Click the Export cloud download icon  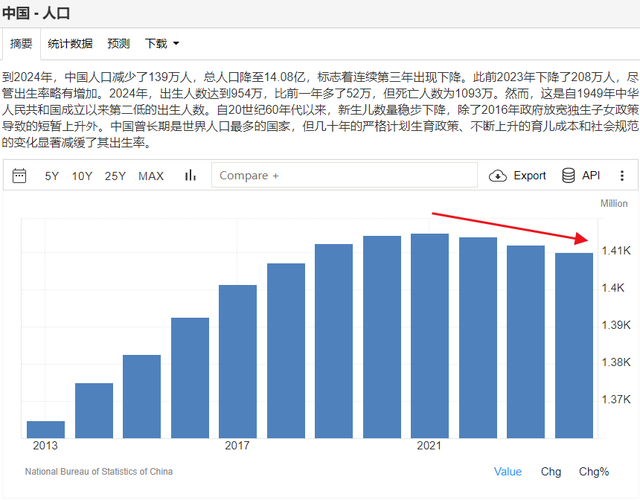pyautogui.click(x=499, y=175)
